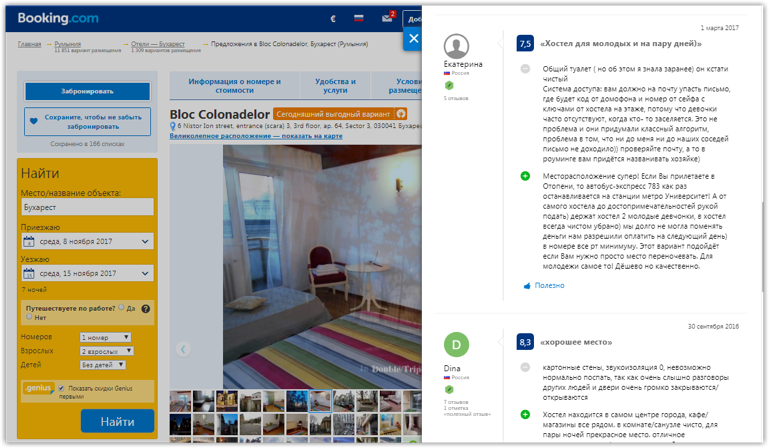Viewport: 769px width, 448px height.
Task: Click review title «хорошее место»
Action: pyautogui.click(x=576, y=342)
